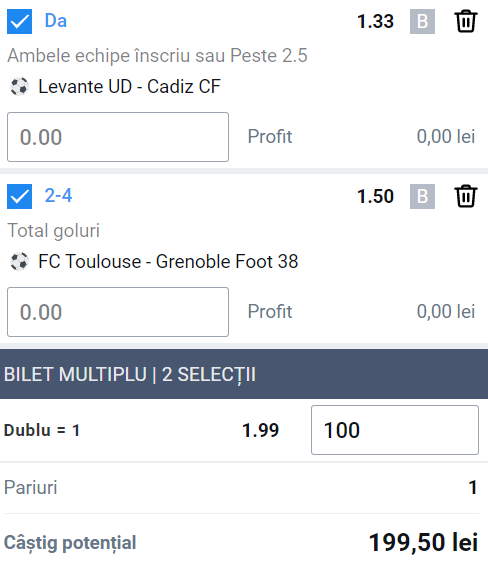Click the 1.33 odds value
The height and width of the screenshot is (563, 488).
(375, 22)
